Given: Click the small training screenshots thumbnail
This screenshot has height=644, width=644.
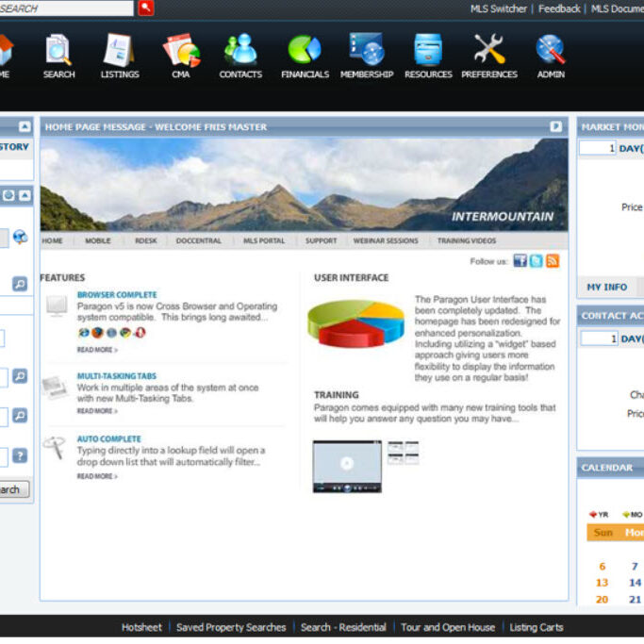Looking at the screenshot, I should (403, 453).
